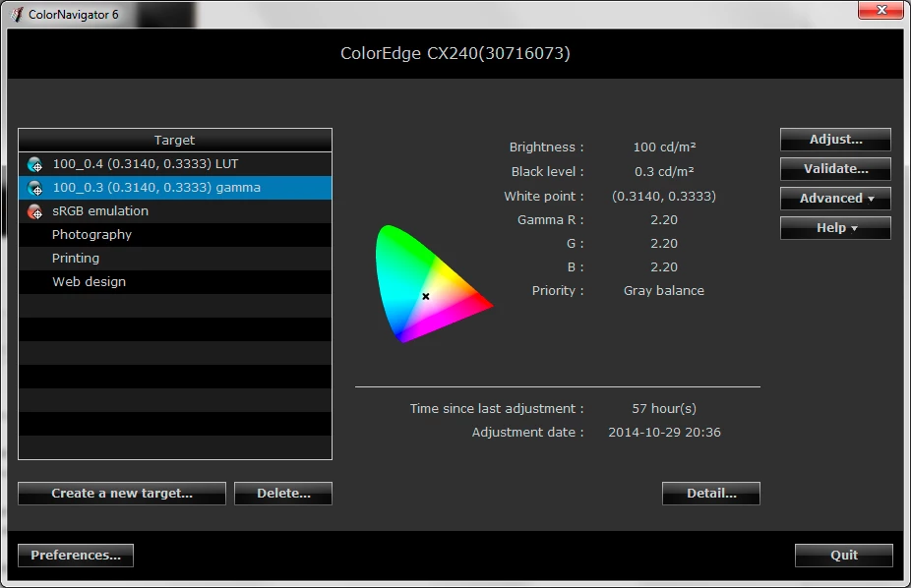Viewport: 911px width, 588px height.
Task: Click the Target column header
Action: click(175, 141)
